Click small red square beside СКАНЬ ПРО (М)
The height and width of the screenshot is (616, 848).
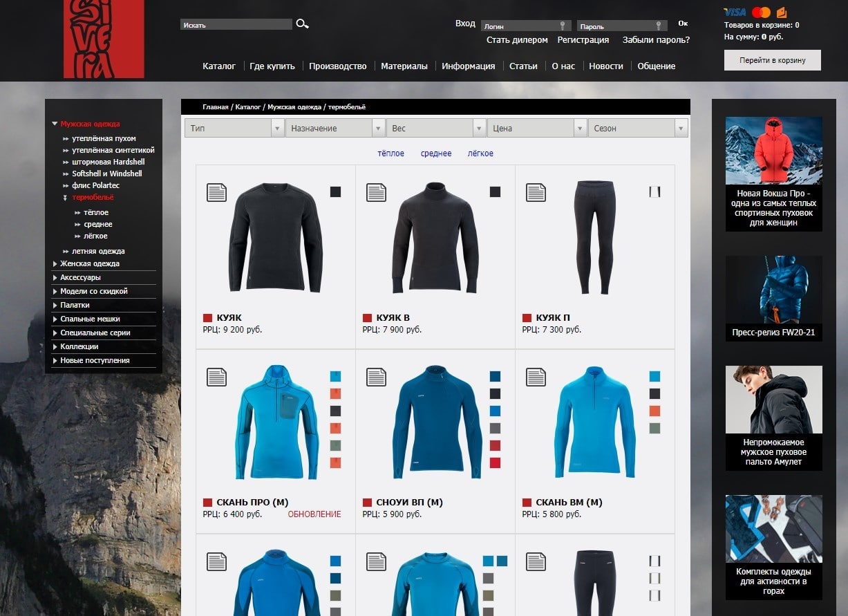(x=207, y=503)
